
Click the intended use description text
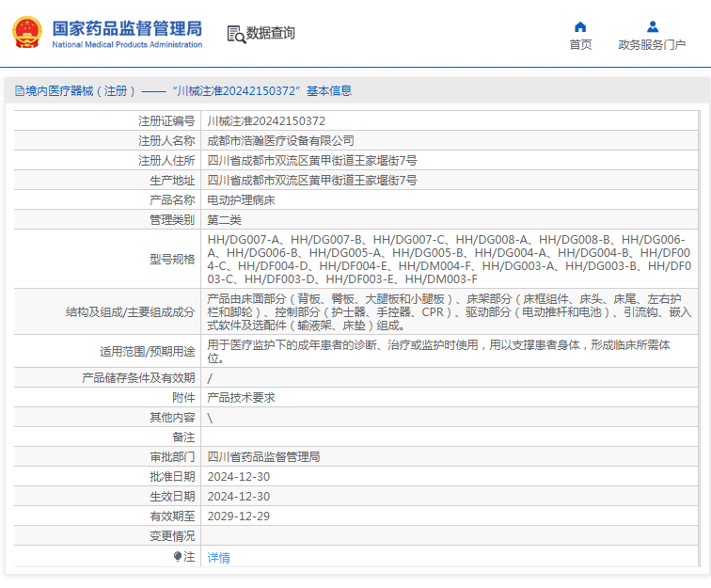tap(438, 352)
